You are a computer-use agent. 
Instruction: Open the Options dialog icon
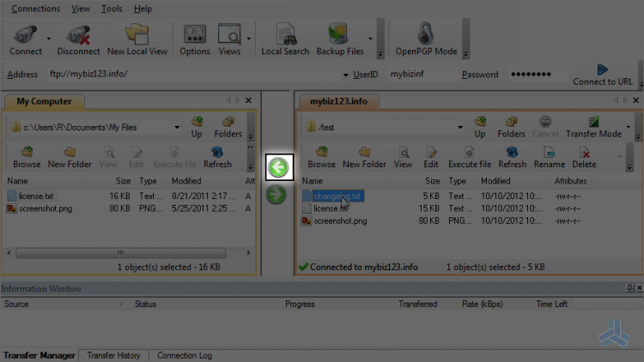point(195,34)
